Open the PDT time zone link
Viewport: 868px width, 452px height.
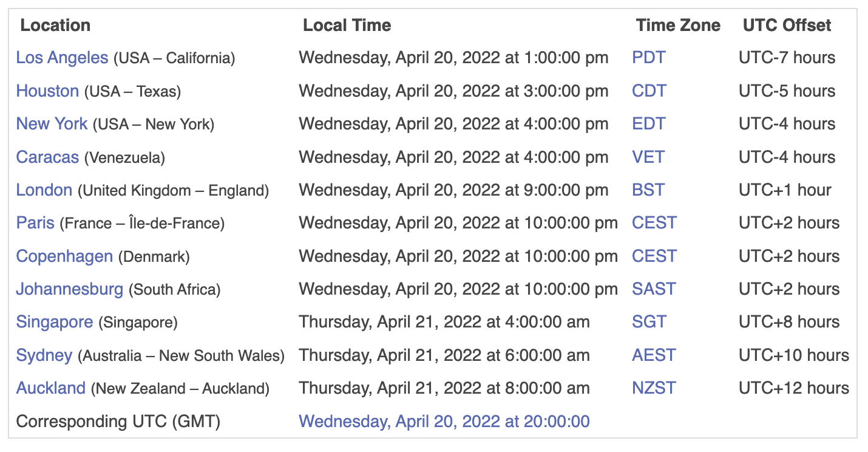tap(648, 58)
